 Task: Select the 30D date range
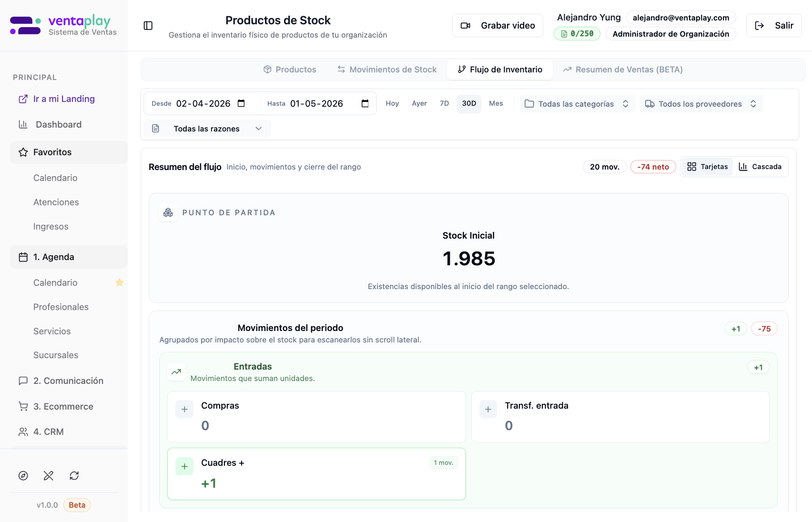469,103
